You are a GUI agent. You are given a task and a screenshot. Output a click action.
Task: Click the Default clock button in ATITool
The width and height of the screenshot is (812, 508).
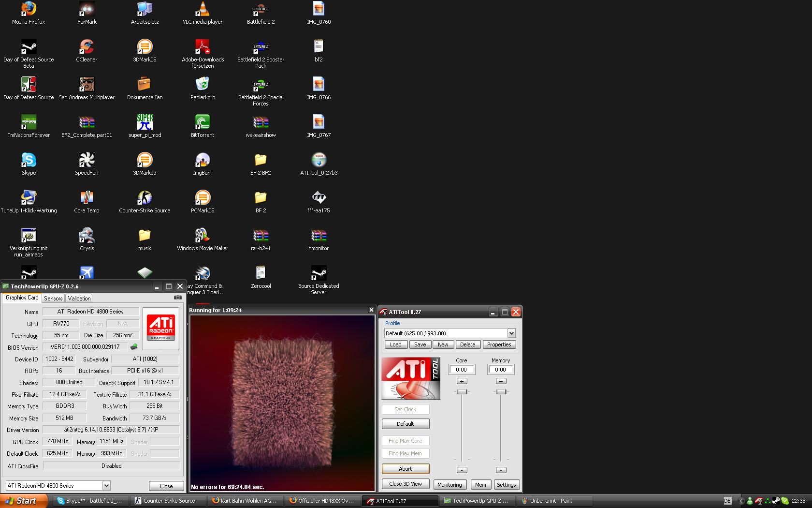[x=406, y=424]
